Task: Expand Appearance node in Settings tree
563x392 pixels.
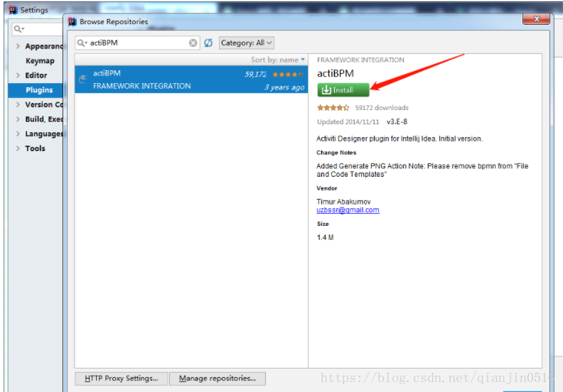Action: click(18, 46)
